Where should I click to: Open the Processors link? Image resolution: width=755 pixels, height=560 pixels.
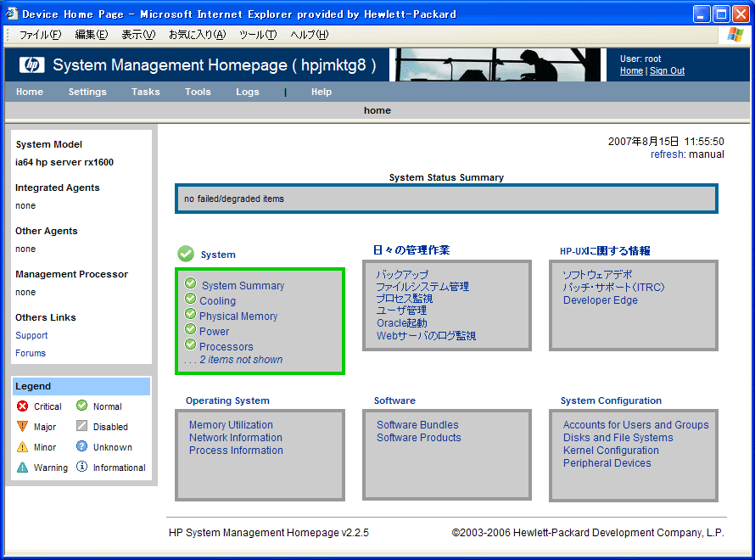pyautogui.click(x=226, y=347)
